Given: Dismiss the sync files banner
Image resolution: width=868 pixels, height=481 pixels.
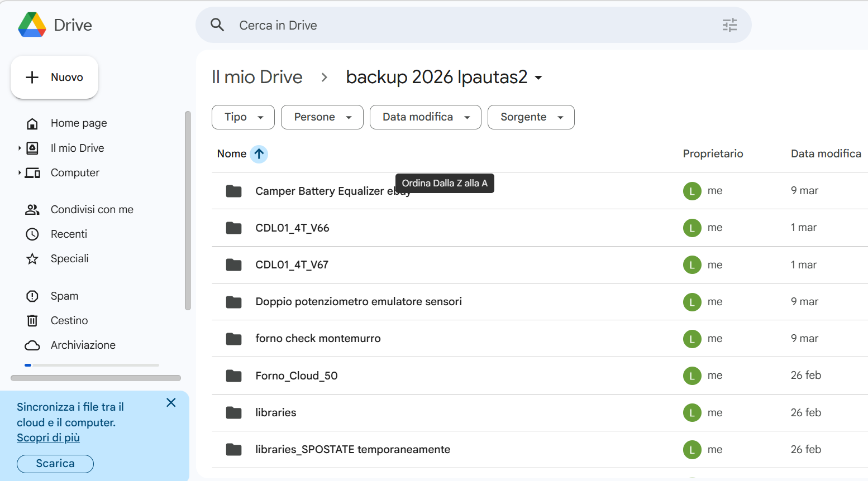Looking at the screenshot, I should (x=171, y=402).
